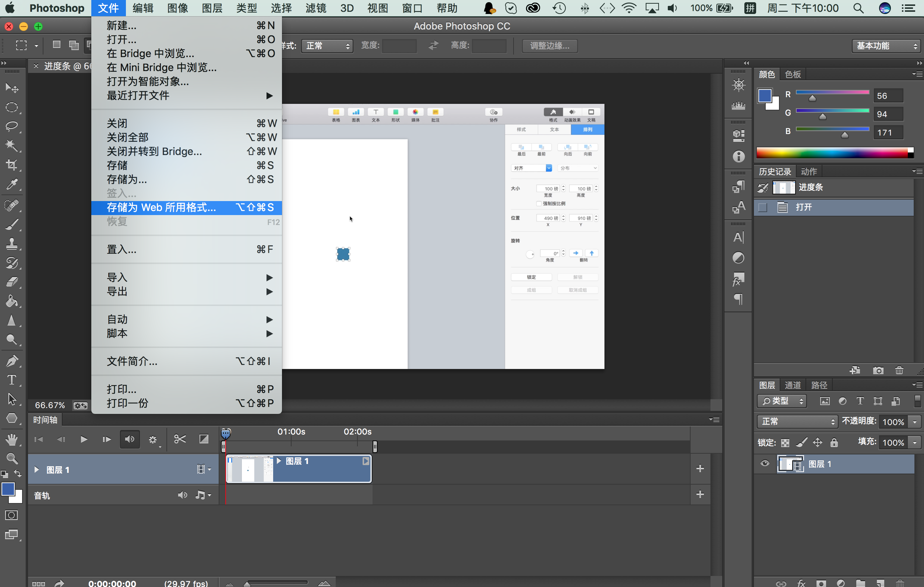Open the 滤镜 menu
This screenshot has height=587, width=924.
[x=316, y=8]
